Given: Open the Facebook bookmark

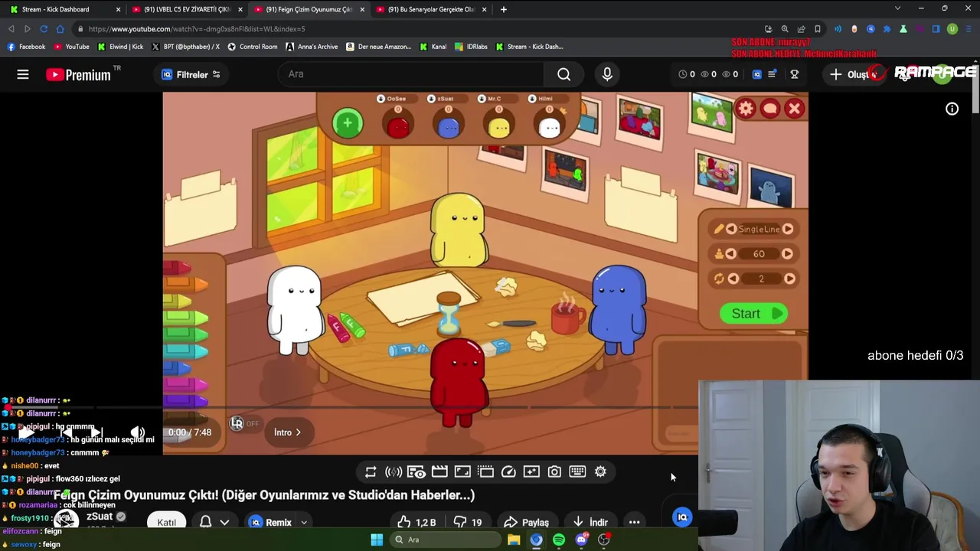Looking at the screenshot, I should click(x=26, y=47).
